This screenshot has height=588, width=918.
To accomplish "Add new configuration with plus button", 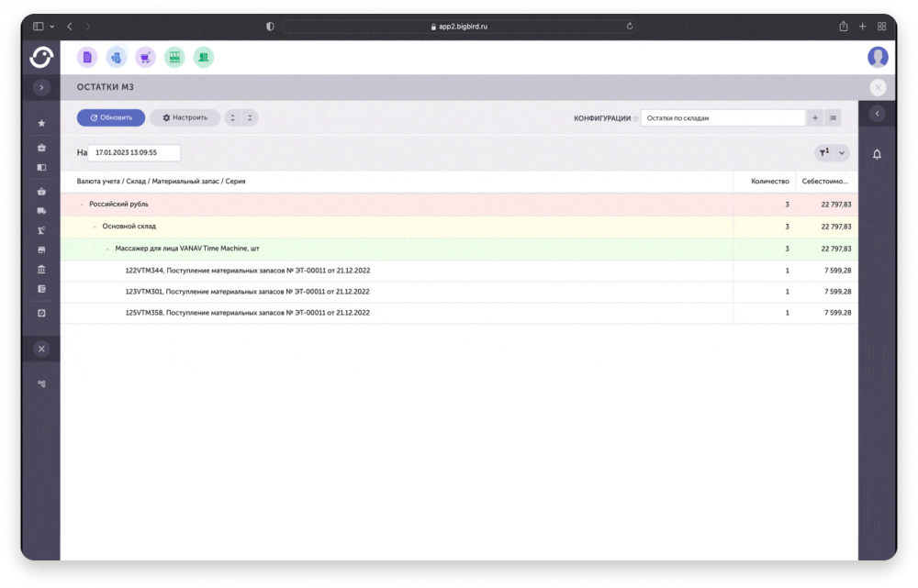I will pyautogui.click(x=815, y=118).
